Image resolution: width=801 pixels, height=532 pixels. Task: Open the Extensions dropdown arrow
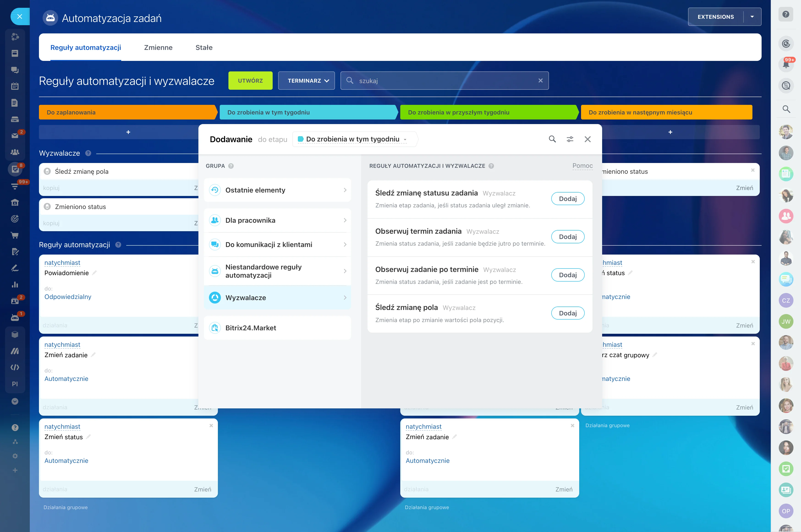coord(752,17)
